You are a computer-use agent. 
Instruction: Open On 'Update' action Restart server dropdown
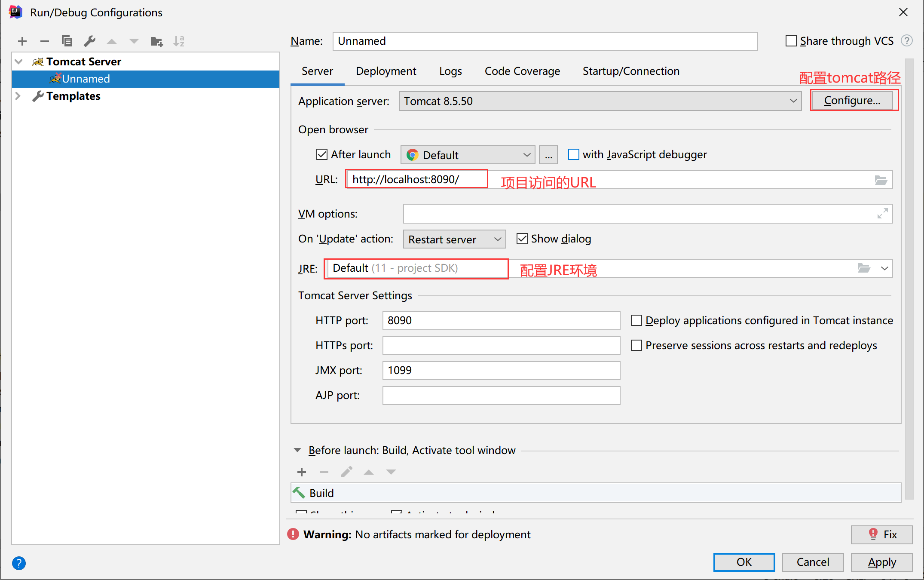point(454,239)
